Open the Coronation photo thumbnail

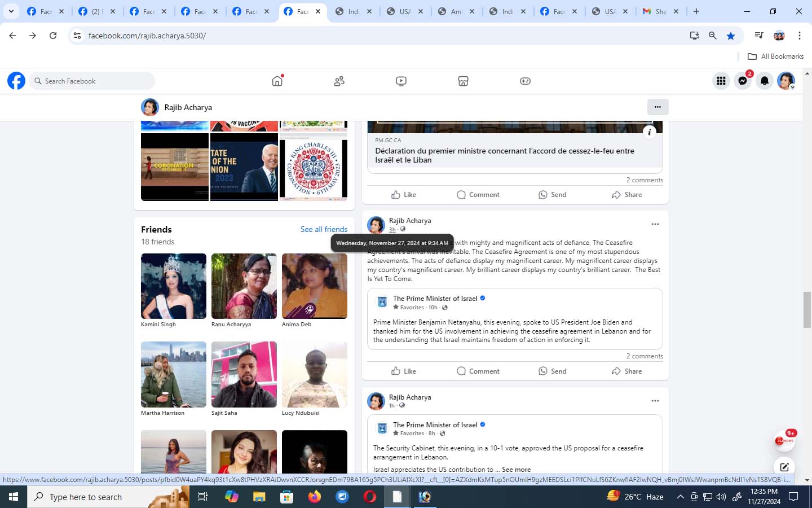pos(175,167)
